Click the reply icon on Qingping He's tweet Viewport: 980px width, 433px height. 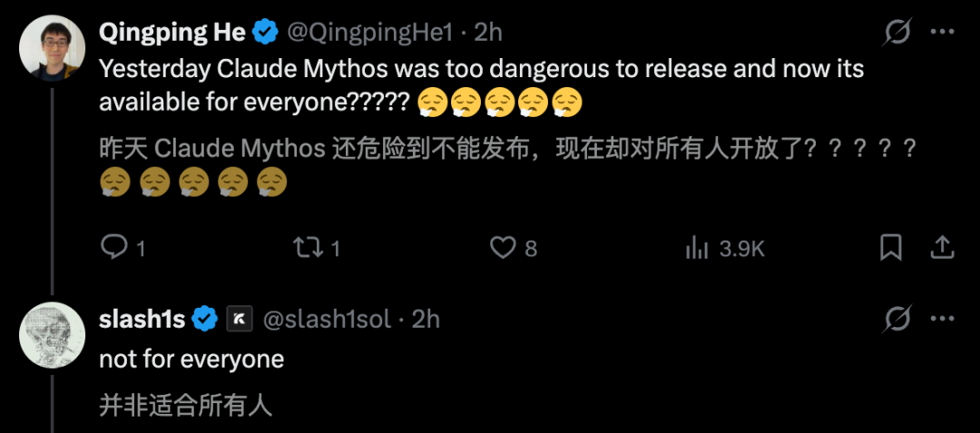[113, 247]
